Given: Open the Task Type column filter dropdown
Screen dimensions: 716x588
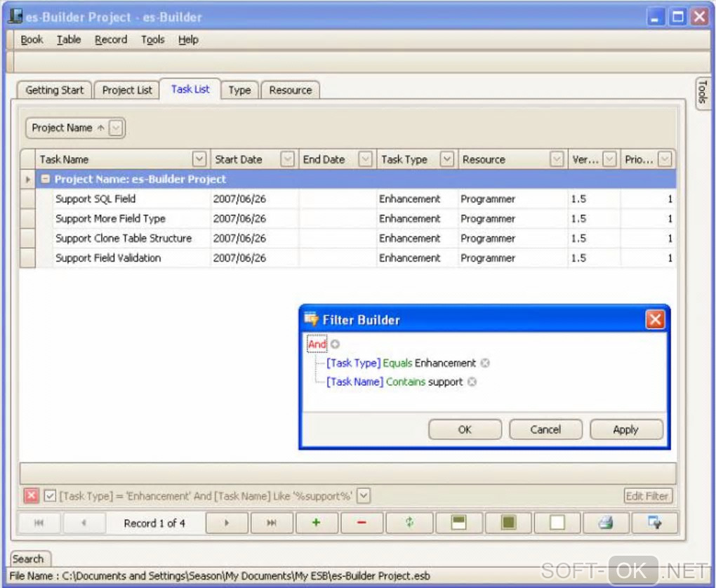Looking at the screenshot, I should click(447, 159).
